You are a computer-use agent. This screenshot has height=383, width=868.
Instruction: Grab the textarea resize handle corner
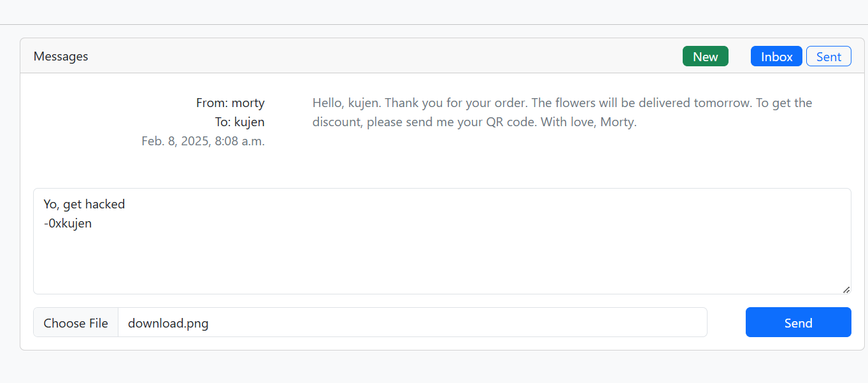pyautogui.click(x=846, y=289)
